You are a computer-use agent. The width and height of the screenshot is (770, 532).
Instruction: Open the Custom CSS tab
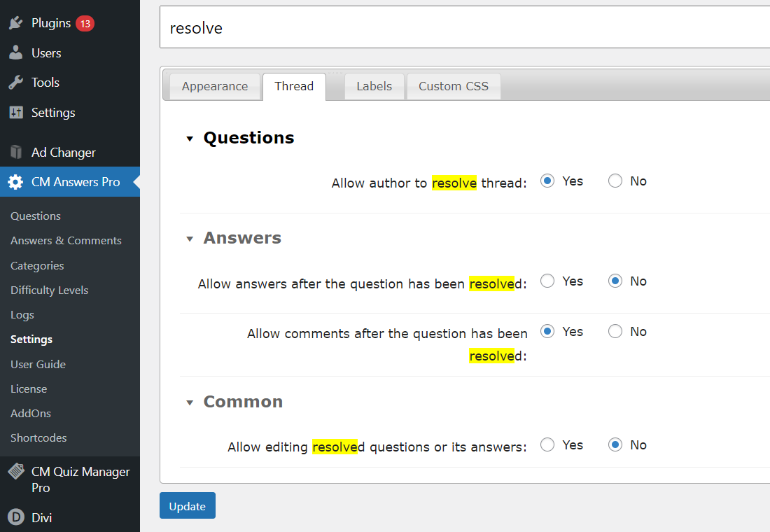(x=454, y=87)
